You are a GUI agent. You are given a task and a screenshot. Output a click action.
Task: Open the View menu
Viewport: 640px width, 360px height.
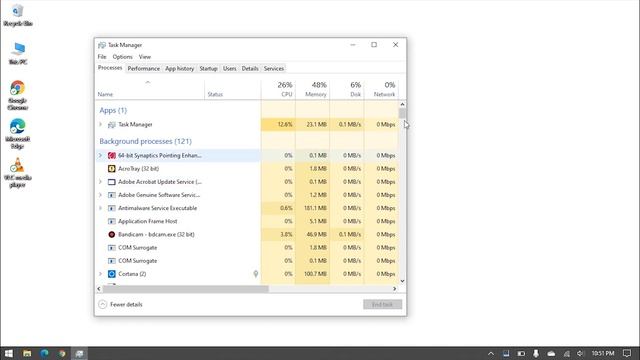144,57
